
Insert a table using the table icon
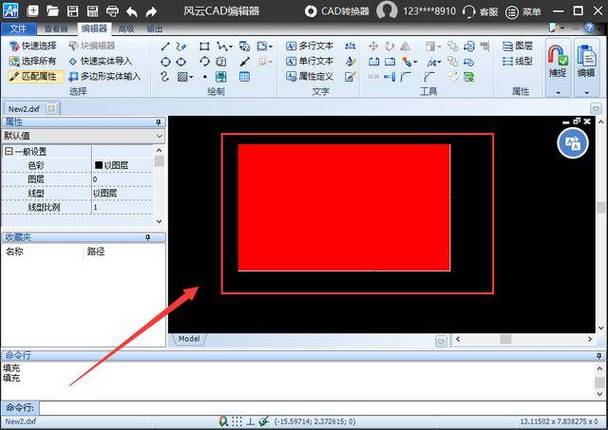pos(244,77)
